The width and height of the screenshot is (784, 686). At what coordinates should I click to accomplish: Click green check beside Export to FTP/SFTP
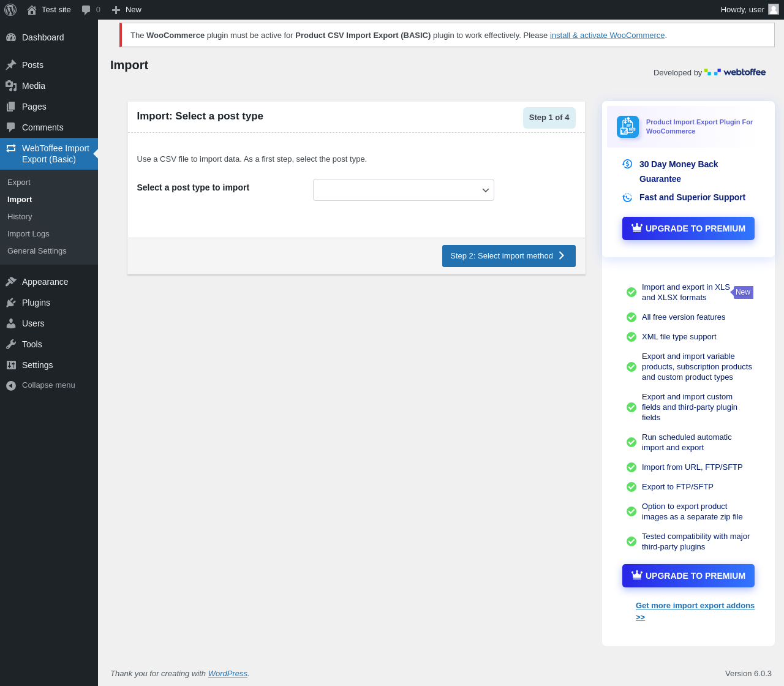[631, 487]
